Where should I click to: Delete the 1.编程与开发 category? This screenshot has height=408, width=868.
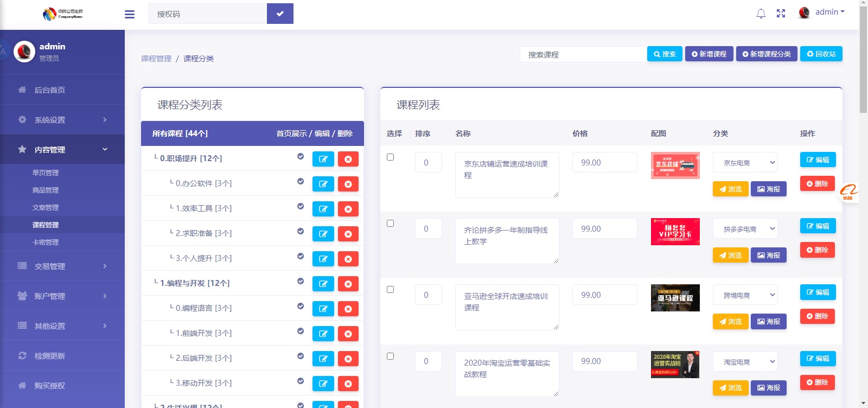[348, 284]
